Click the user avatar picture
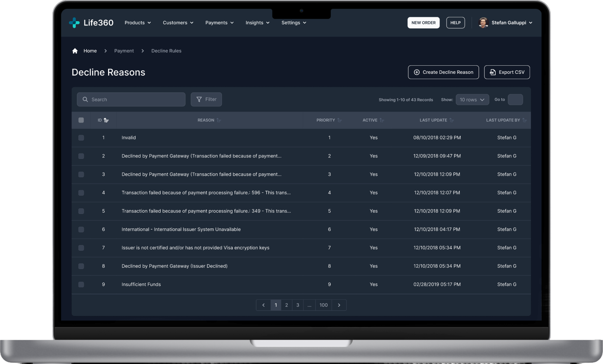Viewport: 603px width, 364px height. click(483, 23)
